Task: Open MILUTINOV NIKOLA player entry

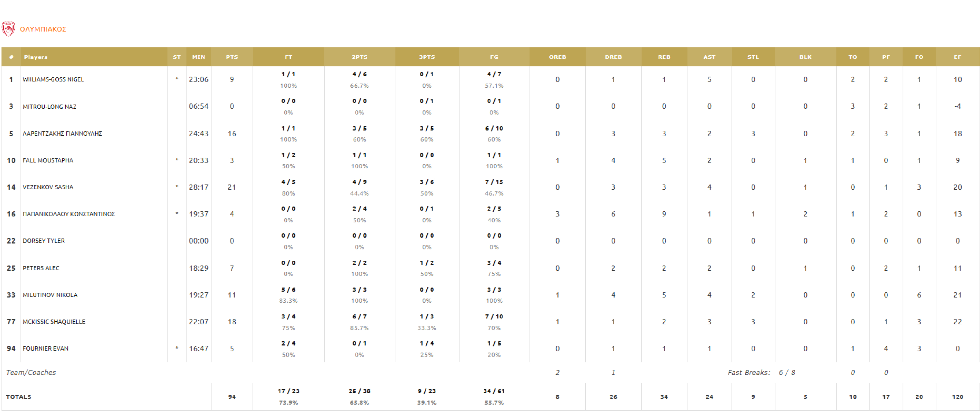Action: pos(50,295)
